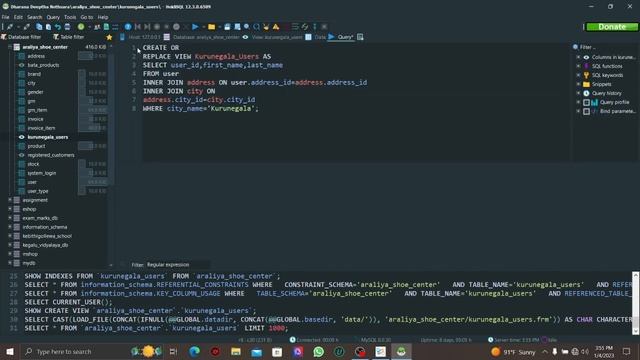Select the invoice_item table in tree

click(x=41, y=128)
